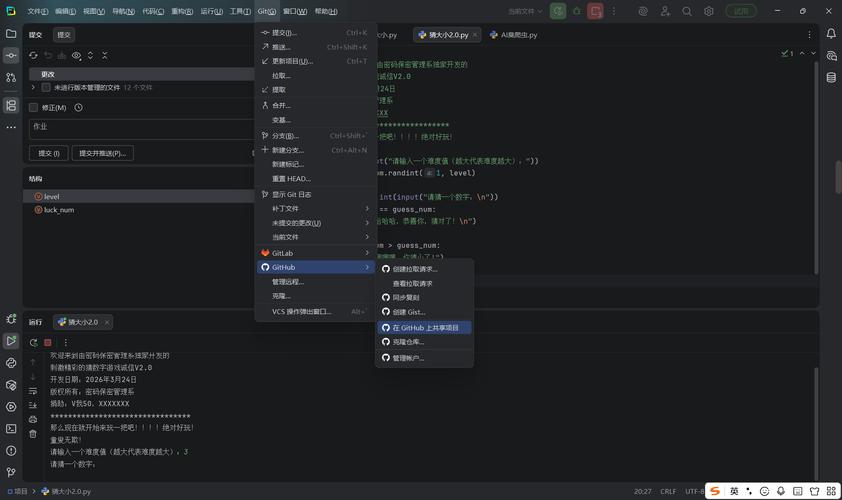Screen dimensions: 842x500
Task: Expand the GitLab submenu
Action: (315, 253)
